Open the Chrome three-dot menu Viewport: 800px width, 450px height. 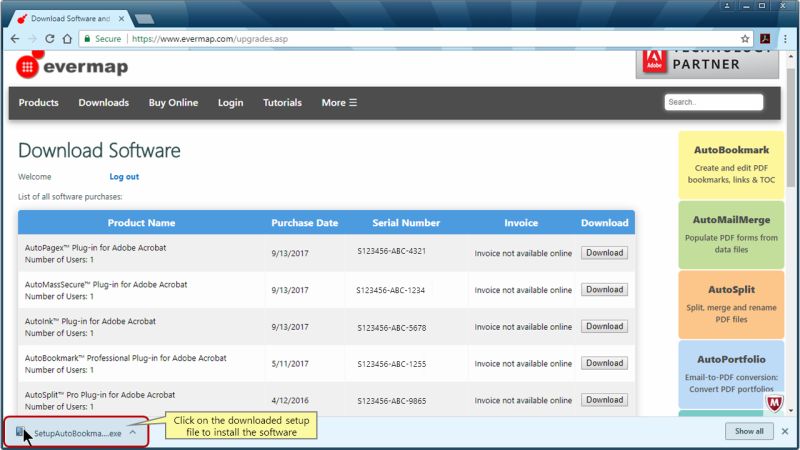coord(785,39)
